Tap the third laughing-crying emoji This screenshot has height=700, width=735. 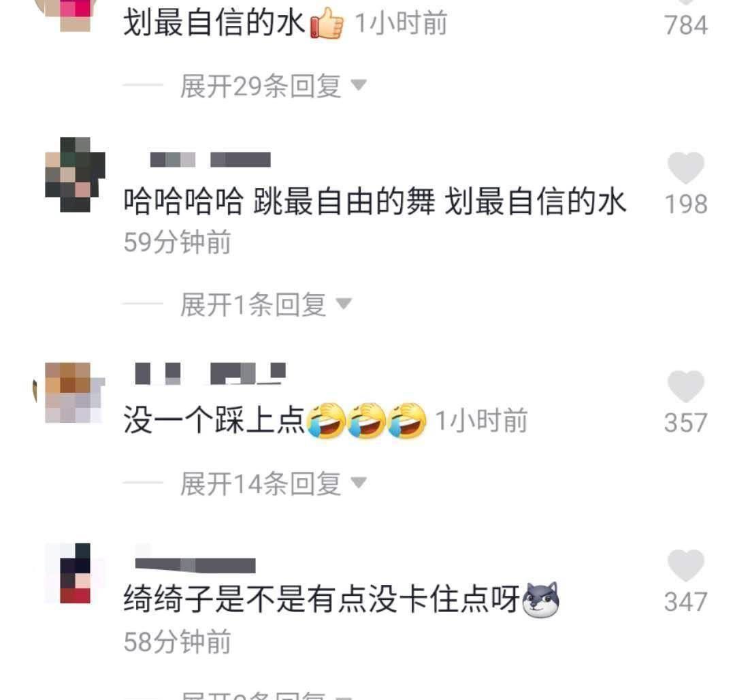408,420
